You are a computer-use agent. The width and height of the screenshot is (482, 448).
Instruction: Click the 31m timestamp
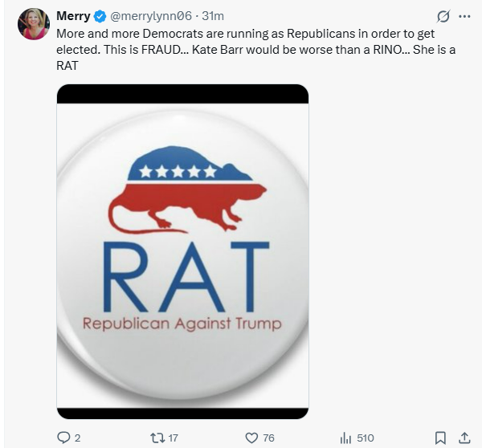click(x=214, y=17)
